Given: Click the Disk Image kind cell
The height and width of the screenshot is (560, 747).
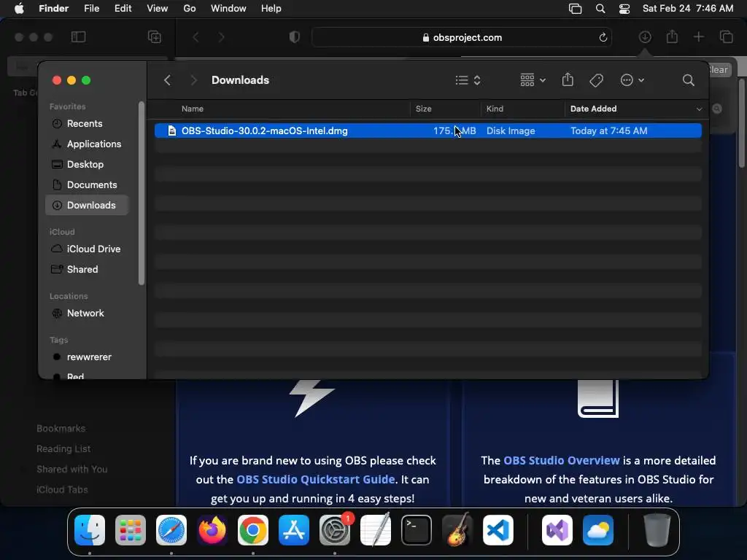Looking at the screenshot, I should coord(510,131).
